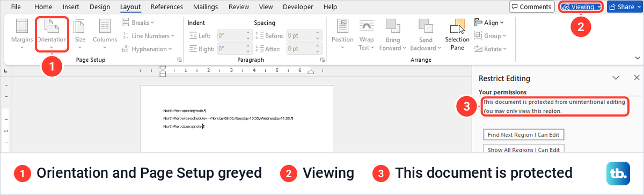Open the Columns icon
Viewport: 644px width, 195px height.
pyautogui.click(x=105, y=26)
